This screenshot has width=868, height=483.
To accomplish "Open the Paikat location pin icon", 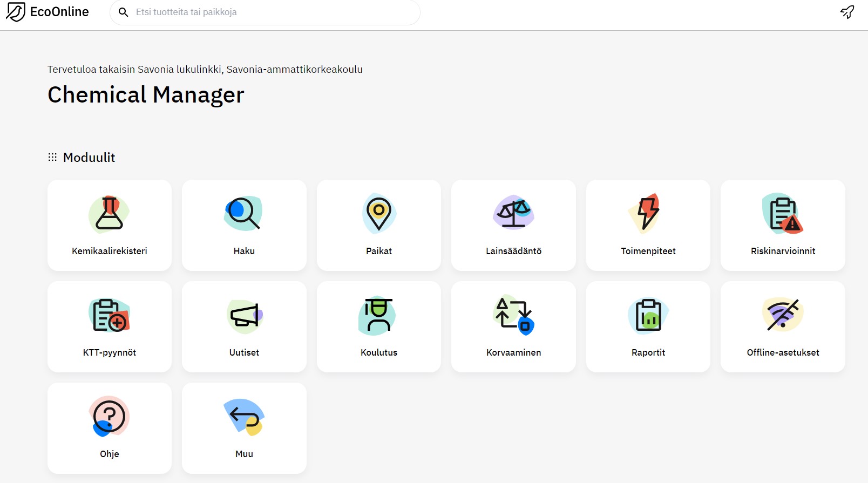I will (379, 214).
